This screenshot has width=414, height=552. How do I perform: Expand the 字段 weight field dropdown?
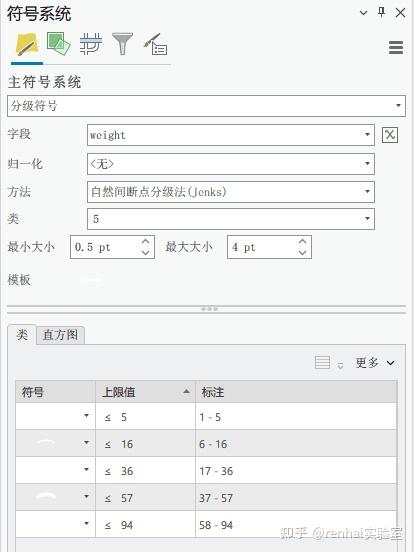coord(231,135)
